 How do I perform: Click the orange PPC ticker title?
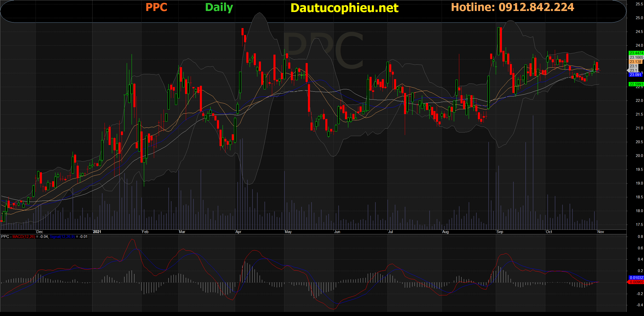pyautogui.click(x=156, y=7)
